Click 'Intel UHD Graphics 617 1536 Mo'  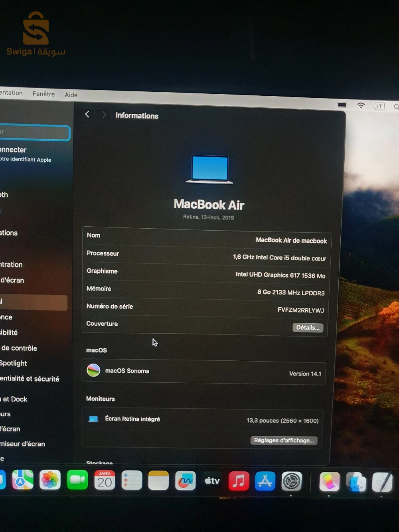(x=280, y=275)
